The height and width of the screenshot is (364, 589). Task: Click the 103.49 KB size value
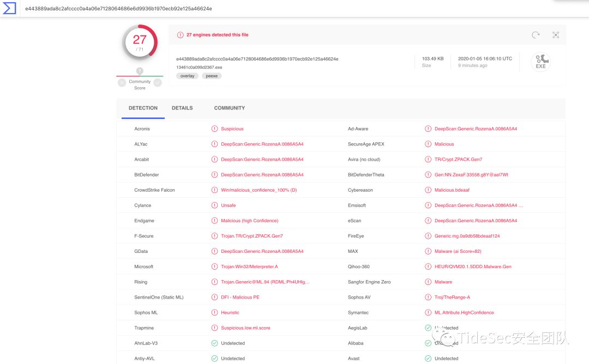(x=432, y=59)
